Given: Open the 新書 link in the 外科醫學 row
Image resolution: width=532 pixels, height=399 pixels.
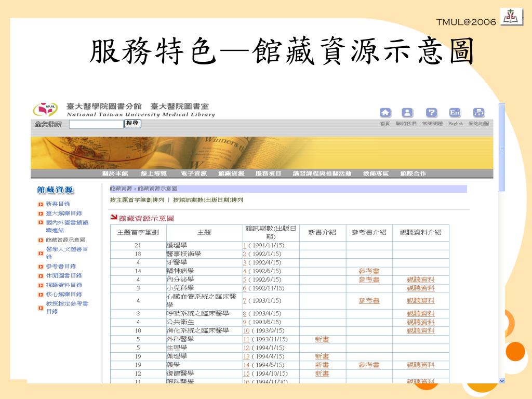Looking at the screenshot, I should point(322,339).
